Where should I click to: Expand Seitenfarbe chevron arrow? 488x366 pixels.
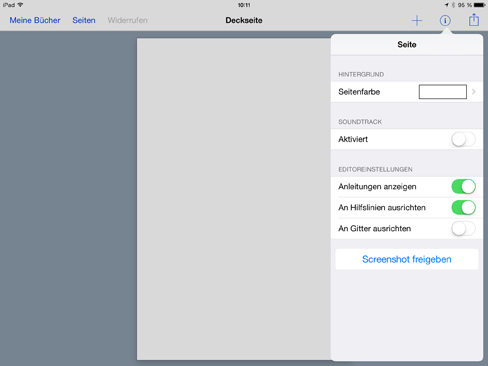point(474,92)
